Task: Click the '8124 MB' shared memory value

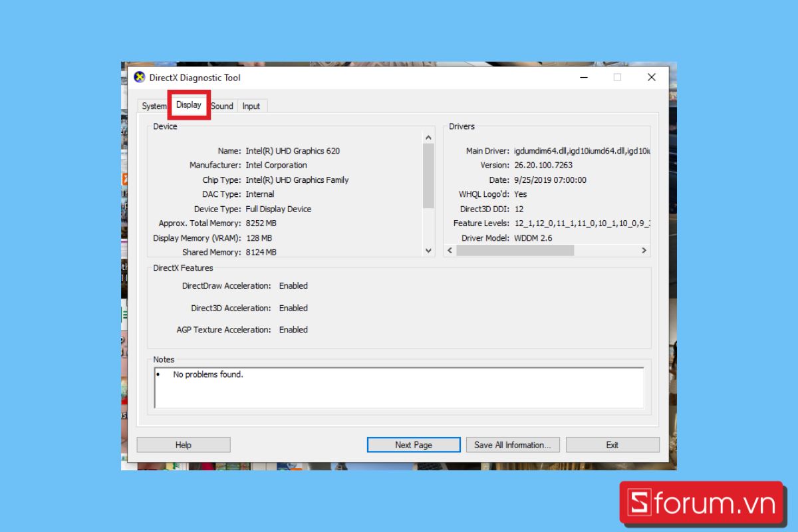Action: pos(261,252)
